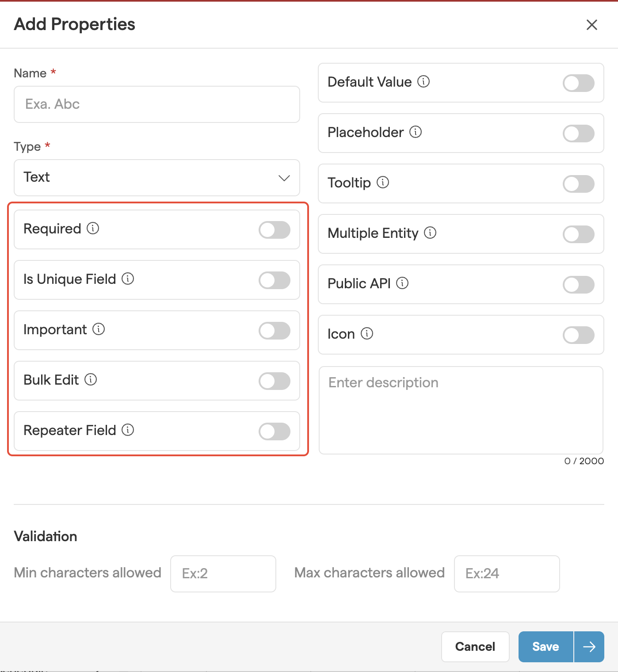Click the Min characters allowed field
The image size is (618, 672).
pos(223,574)
